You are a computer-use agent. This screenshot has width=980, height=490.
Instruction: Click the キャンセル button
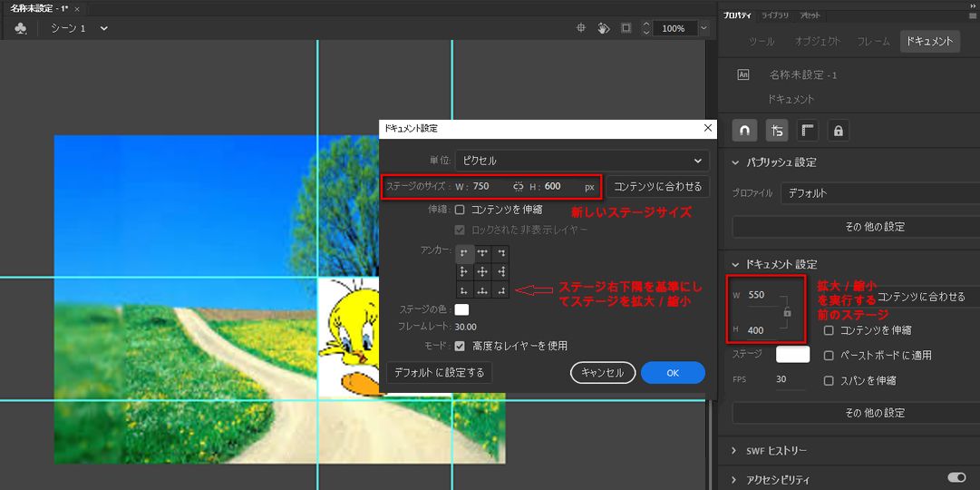603,372
